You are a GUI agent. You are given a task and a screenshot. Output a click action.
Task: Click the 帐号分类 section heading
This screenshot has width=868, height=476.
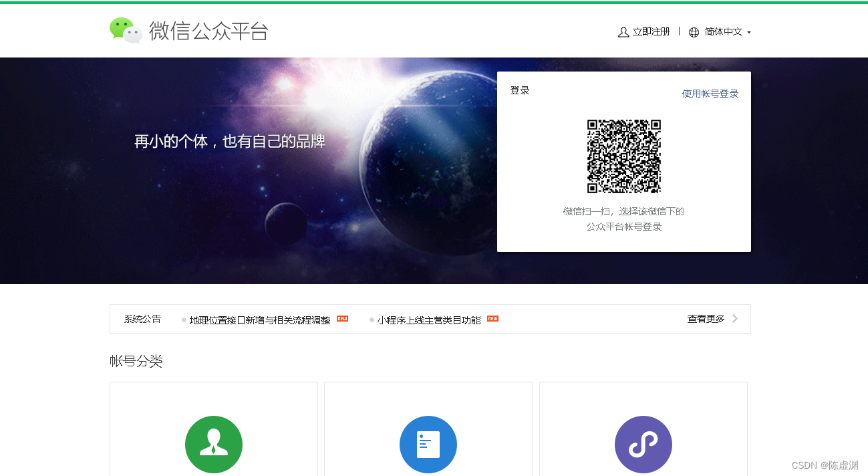coord(136,362)
